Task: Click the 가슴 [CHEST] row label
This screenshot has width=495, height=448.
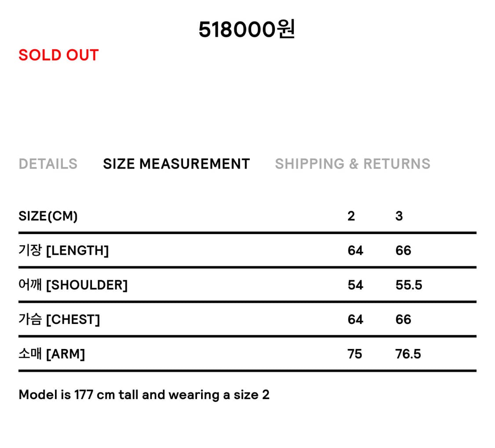Action: [x=59, y=319]
